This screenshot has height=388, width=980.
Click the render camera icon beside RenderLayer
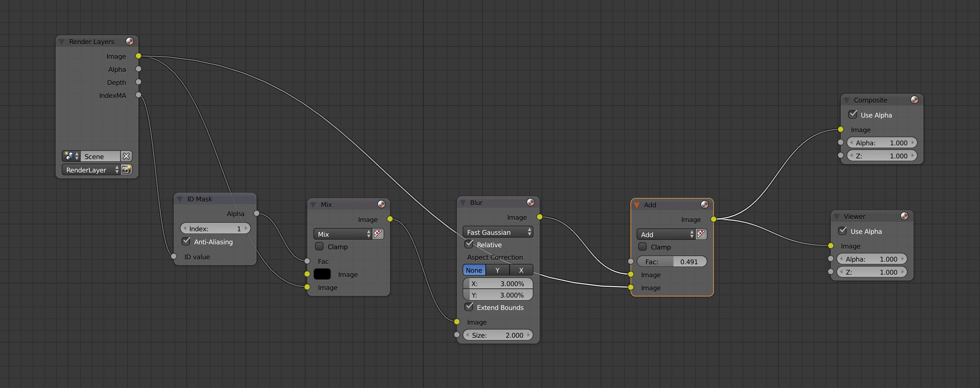click(126, 170)
